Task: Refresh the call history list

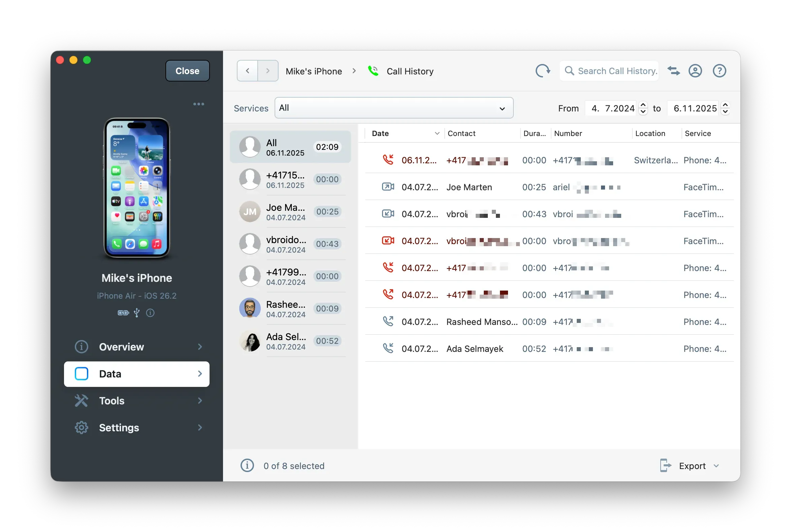Action: 542,71
